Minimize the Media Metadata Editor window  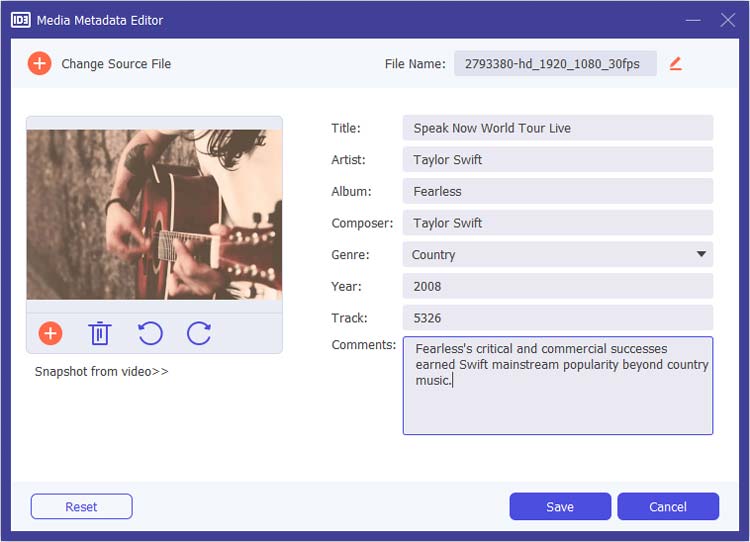[693, 20]
